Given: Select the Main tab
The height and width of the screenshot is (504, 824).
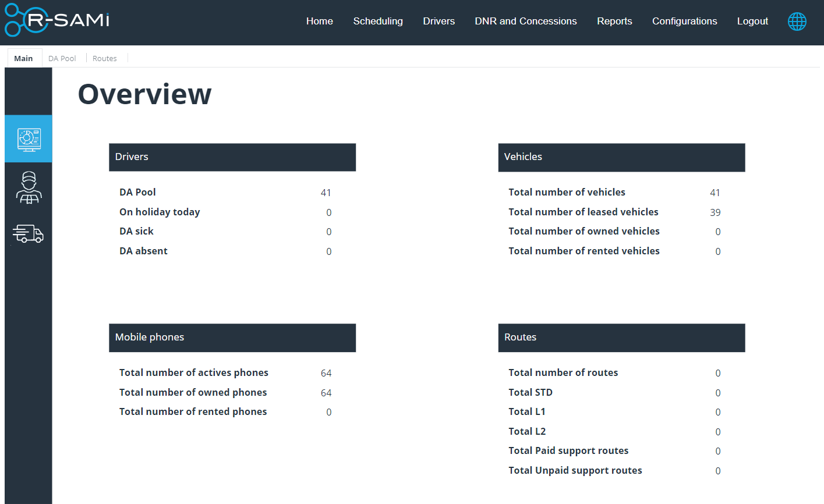Looking at the screenshot, I should pyautogui.click(x=23, y=58).
